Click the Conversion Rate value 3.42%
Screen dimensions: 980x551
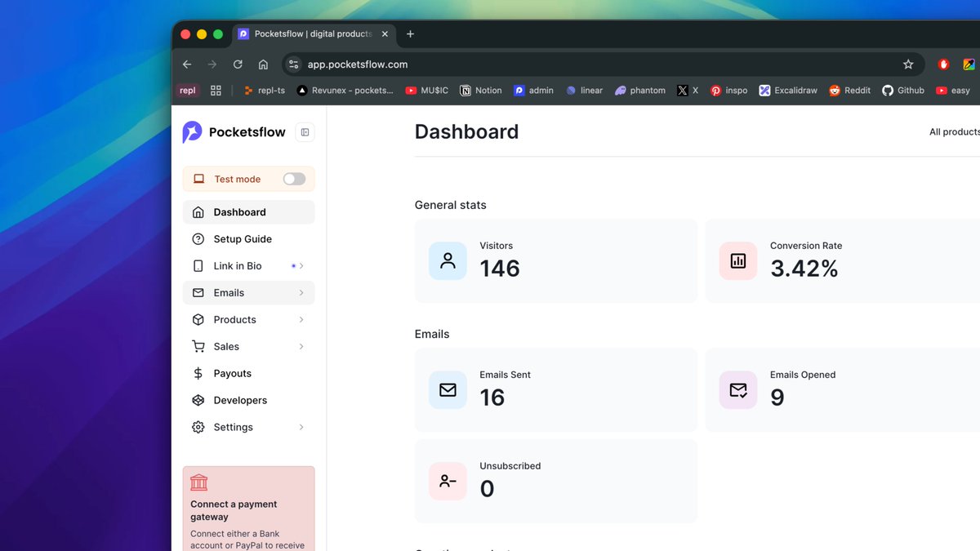click(x=804, y=269)
